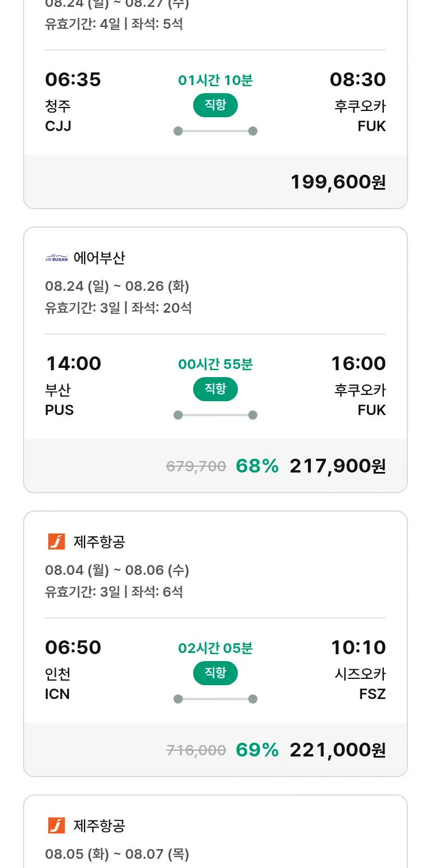Click the 10:10 Shizuoka arrival time

[x=358, y=647]
